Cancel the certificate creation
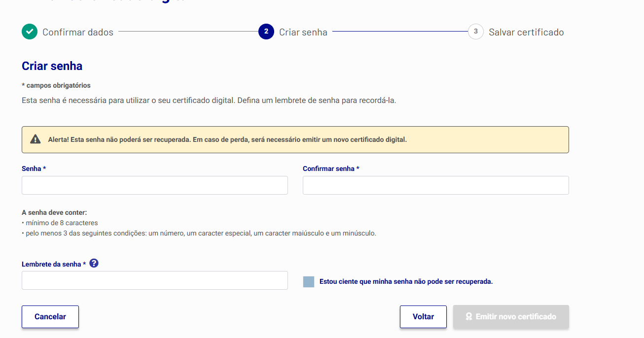The width and height of the screenshot is (644, 338). click(x=50, y=317)
